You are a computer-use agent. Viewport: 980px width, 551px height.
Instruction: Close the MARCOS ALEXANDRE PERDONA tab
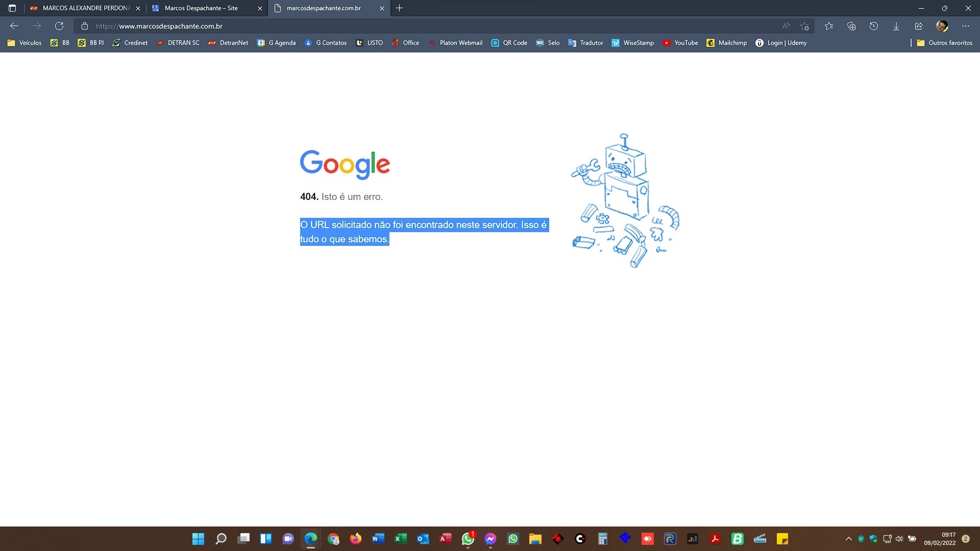point(138,8)
